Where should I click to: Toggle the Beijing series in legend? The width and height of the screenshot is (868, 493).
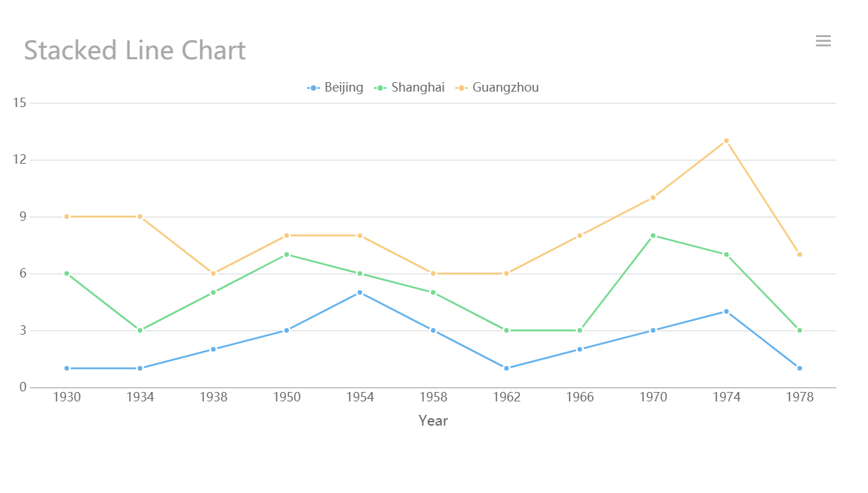(335, 88)
